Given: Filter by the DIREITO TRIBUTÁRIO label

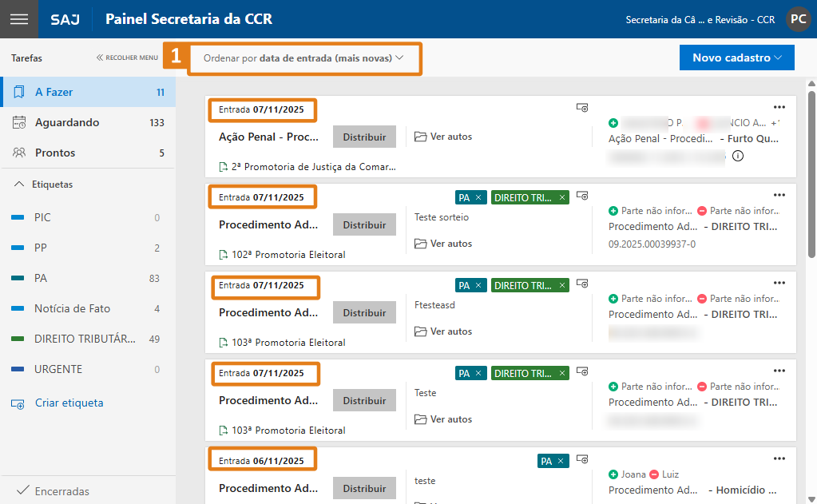Looking at the screenshot, I should [x=84, y=339].
